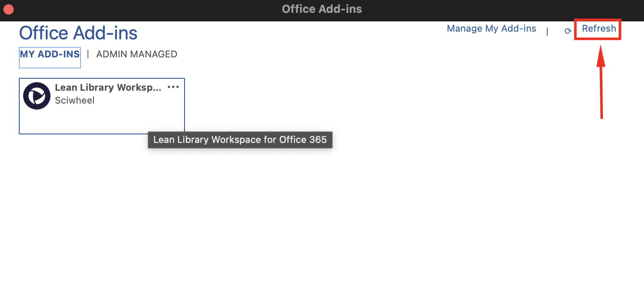644x297 pixels.
Task: Click the Lean Library Workspace for Office 365 tooltip
Action: (x=240, y=140)
